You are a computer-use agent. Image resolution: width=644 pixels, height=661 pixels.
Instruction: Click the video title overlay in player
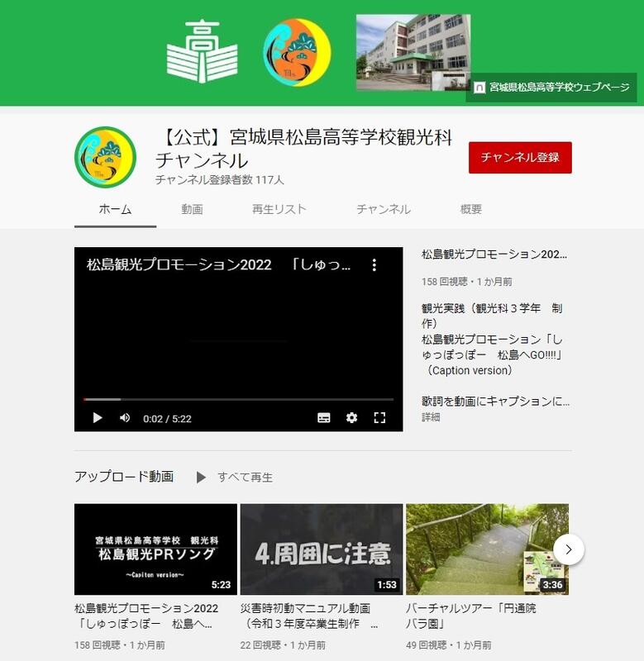[218, 264]
